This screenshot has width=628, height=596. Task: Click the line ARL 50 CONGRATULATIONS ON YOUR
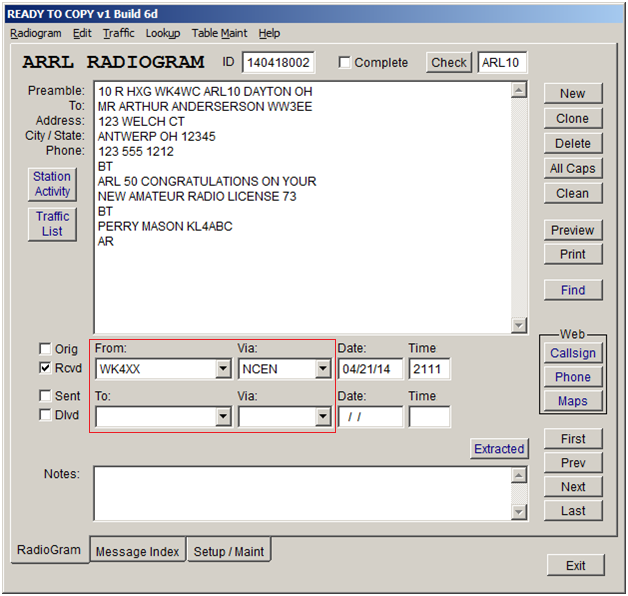(207, 181)
